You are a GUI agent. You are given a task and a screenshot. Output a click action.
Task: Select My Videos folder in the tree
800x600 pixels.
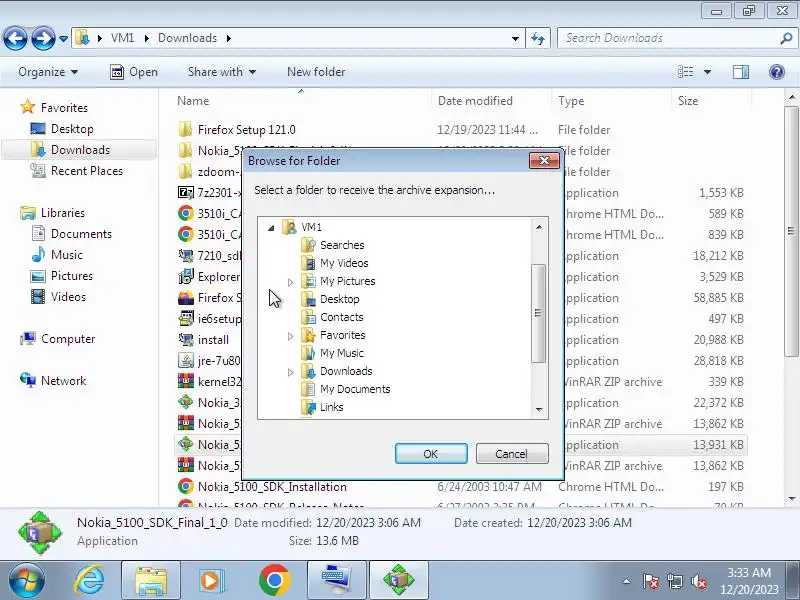344,263
